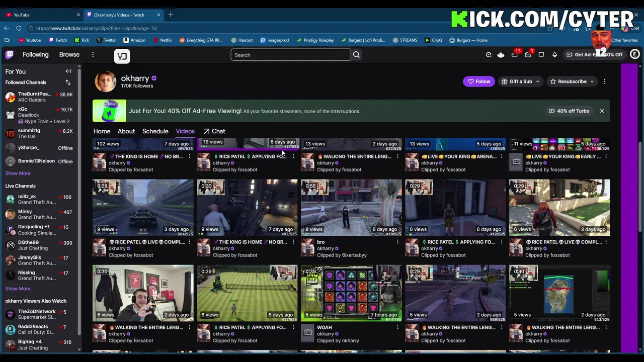Image resolution: width=644 pixels, height=362 pixels.
Task: Open a new browser tab with plus
Action: click(x=171, y=15)
